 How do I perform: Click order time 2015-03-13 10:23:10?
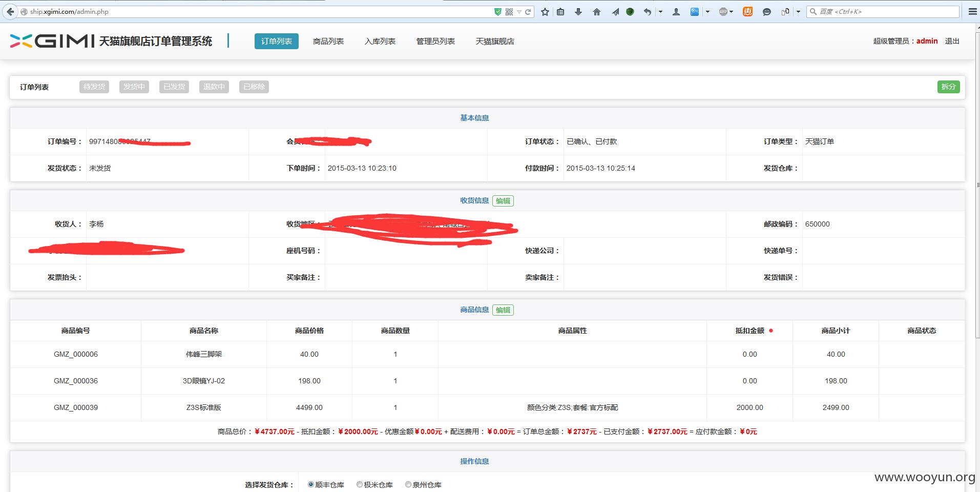[x=362, y=168]
